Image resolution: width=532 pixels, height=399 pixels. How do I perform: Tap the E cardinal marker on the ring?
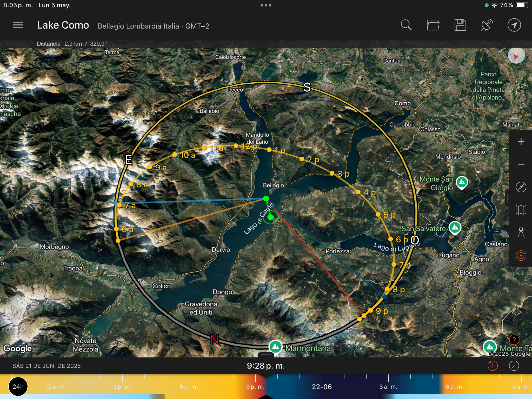tap(129, 159)
